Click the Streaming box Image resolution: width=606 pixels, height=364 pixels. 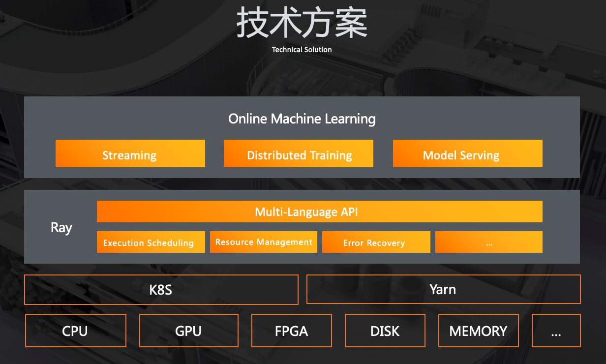(130, 153)
